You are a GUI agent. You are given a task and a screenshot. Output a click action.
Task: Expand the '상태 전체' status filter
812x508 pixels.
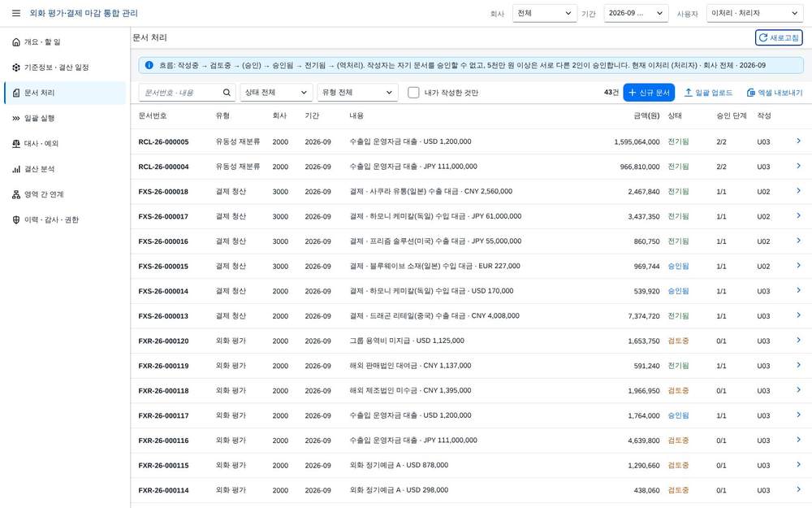click(277, 93)
